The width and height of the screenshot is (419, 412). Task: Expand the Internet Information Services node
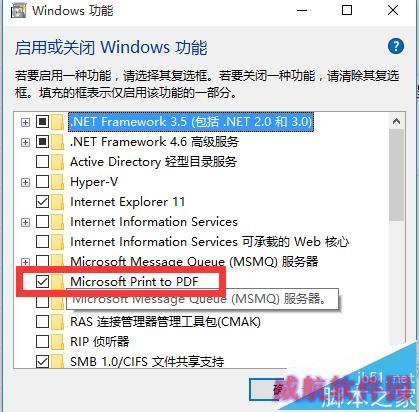tap(25, 222)
